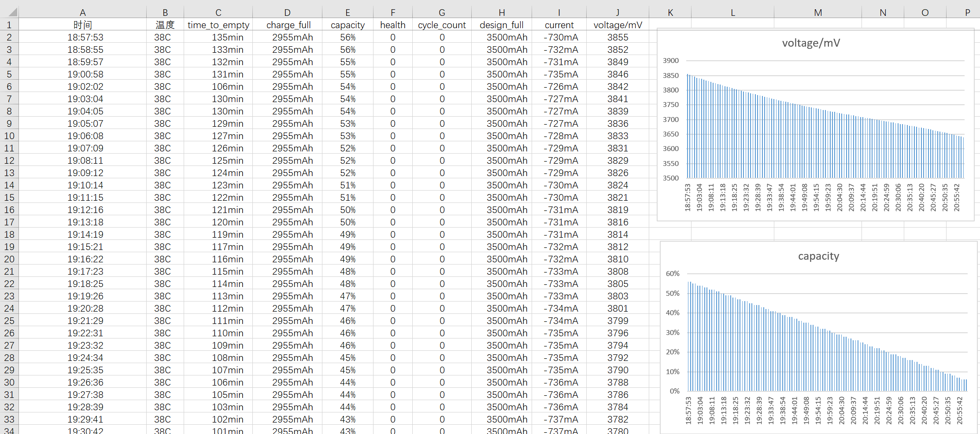This screenshot has width=980, height=434.
Task: Select the row 20 header
Action: (9, 259)
